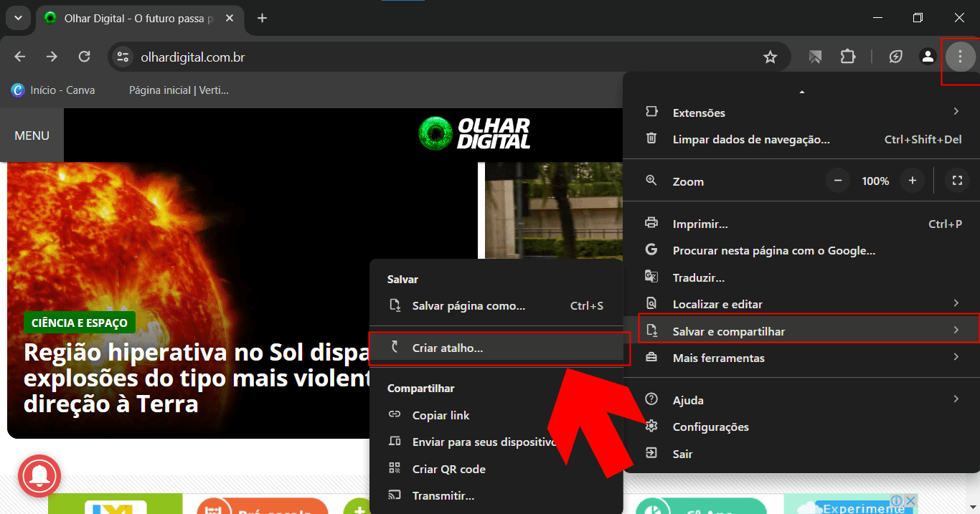Click Transmitir option
This screenshot has width=980, height=514.
pos(496,495)
